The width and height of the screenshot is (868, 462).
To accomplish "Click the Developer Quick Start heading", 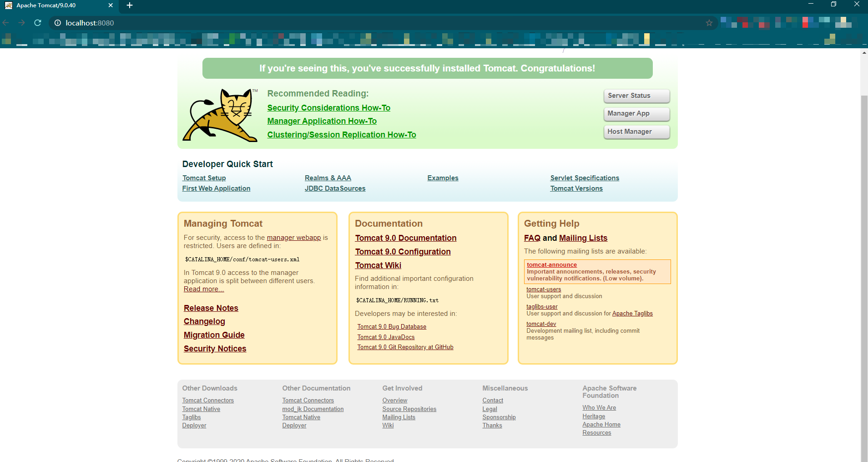I will (x=227, y=164).
